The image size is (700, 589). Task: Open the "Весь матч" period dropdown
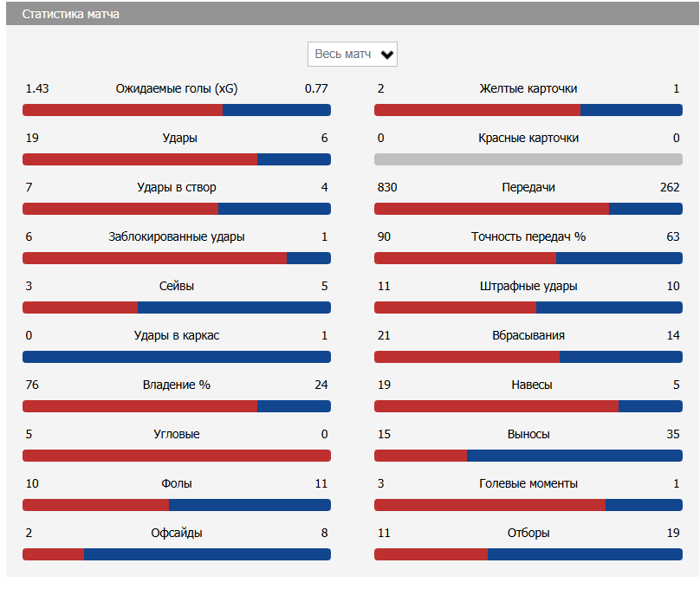point(345,55)
